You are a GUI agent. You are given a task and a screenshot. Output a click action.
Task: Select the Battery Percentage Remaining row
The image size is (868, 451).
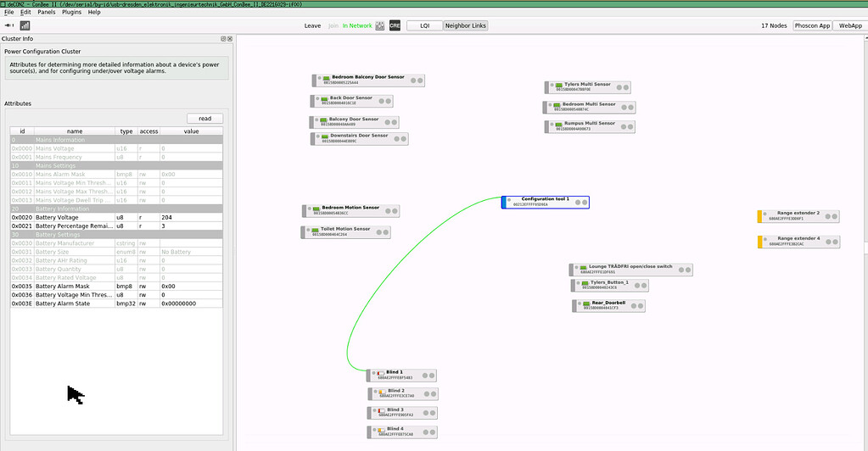pyautogui.click(x=116, y=225)
